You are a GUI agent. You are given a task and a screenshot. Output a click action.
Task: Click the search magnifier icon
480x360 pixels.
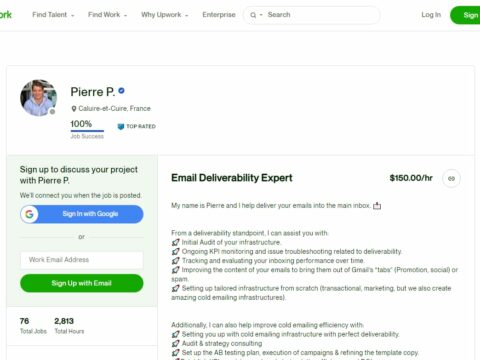253,15
